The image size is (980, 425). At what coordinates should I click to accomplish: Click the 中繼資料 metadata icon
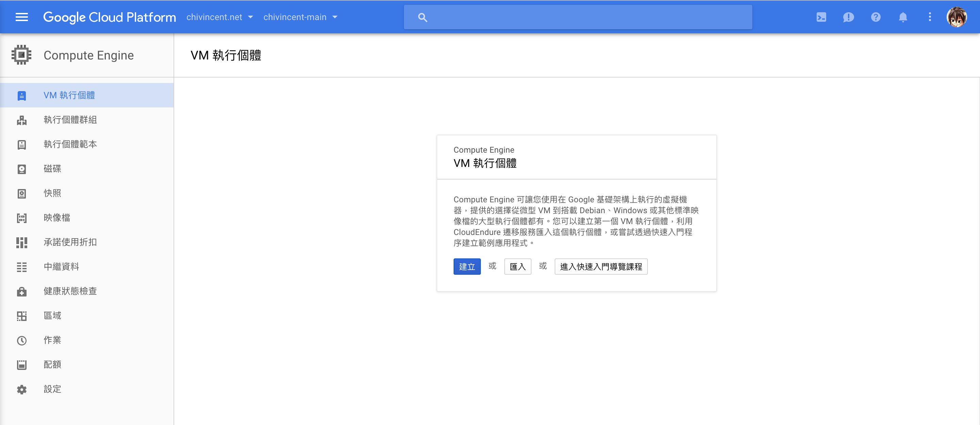tap(22, 267)
